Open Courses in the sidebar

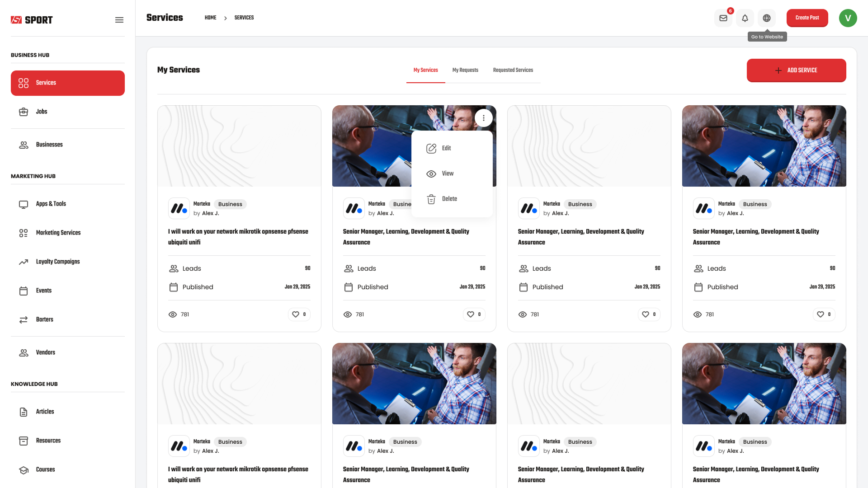click(x=68, y=469)
